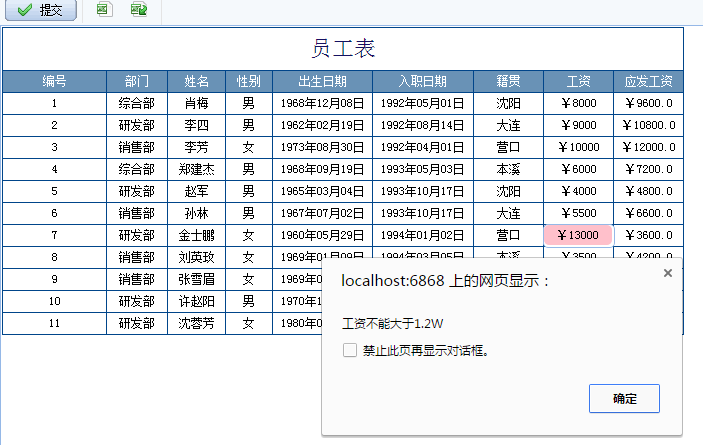Screen dimensions: 703x445
Task: Select name cell 金士鹏
Action: coord(196,235)
